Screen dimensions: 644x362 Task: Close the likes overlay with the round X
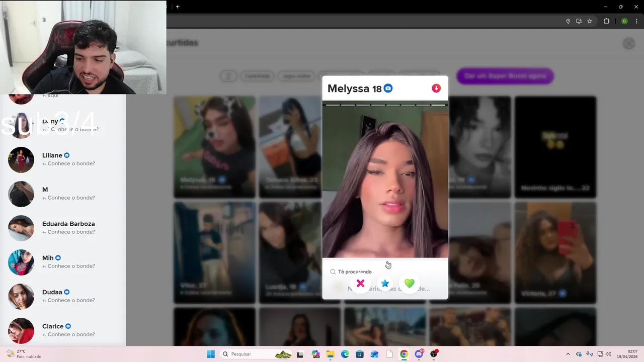[629, 43]
